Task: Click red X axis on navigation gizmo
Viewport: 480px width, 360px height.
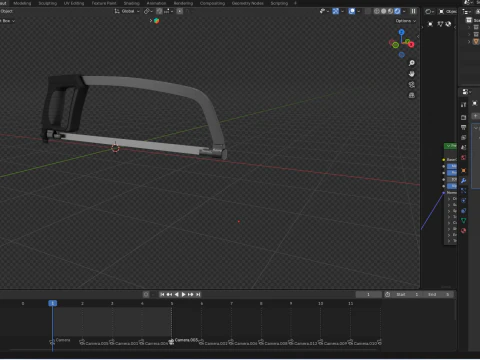Action: (412, 44)
